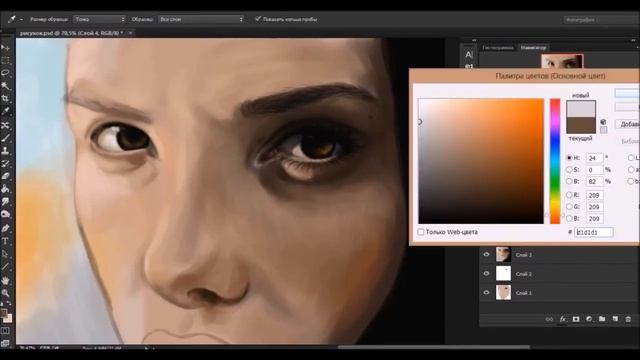Switch to the Histogram tab
The width and height of the screenshot is (640, 360).
(498, 48)
